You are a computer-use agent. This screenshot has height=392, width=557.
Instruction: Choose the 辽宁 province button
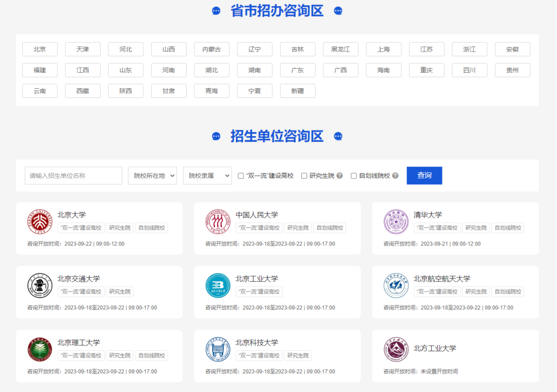coord(255,49)
